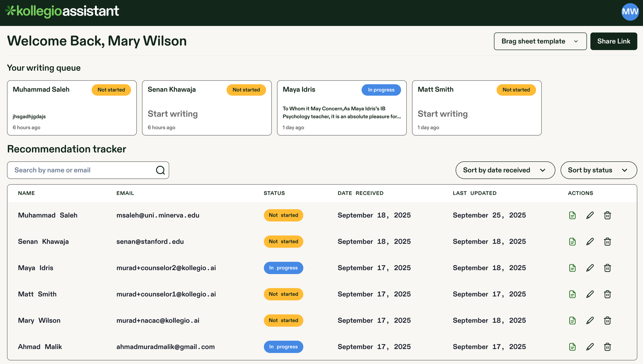Click the In progress badge for Maya Idris

click(x=283, y=268)
